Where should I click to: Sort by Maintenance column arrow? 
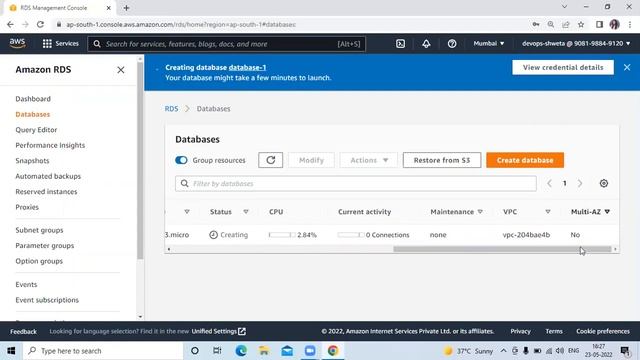480,211
